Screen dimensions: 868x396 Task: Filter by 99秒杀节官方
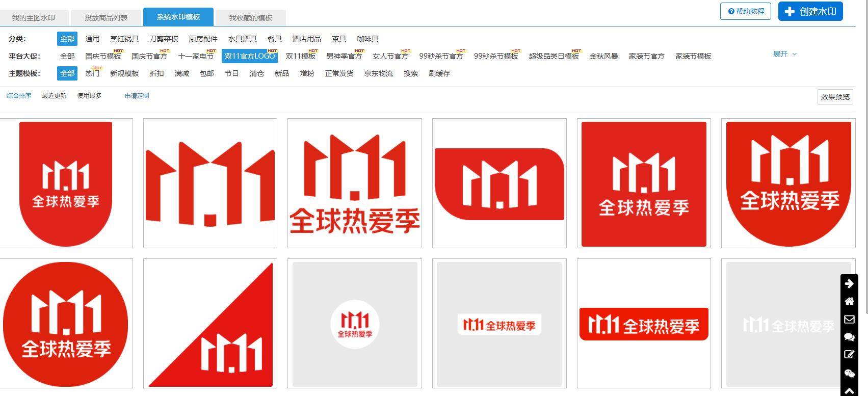pyautogui.click(x=441, y=56)
